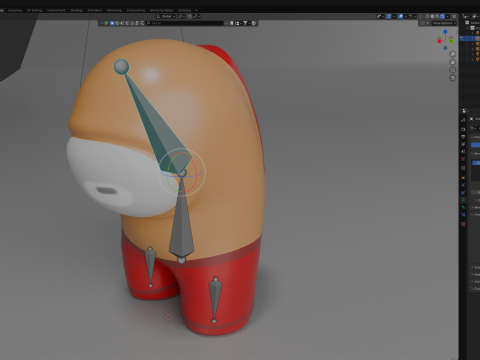The height and width of the screenshot is (360, 480).
Task: Toggle viewport overlays
Action: pyautogui.click(x=400, y=16)
